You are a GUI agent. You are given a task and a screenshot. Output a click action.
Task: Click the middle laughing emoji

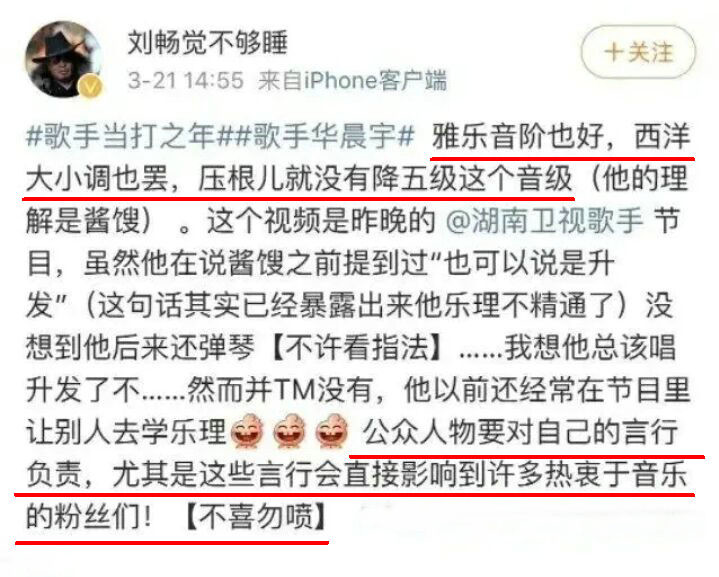coord(289,432)
